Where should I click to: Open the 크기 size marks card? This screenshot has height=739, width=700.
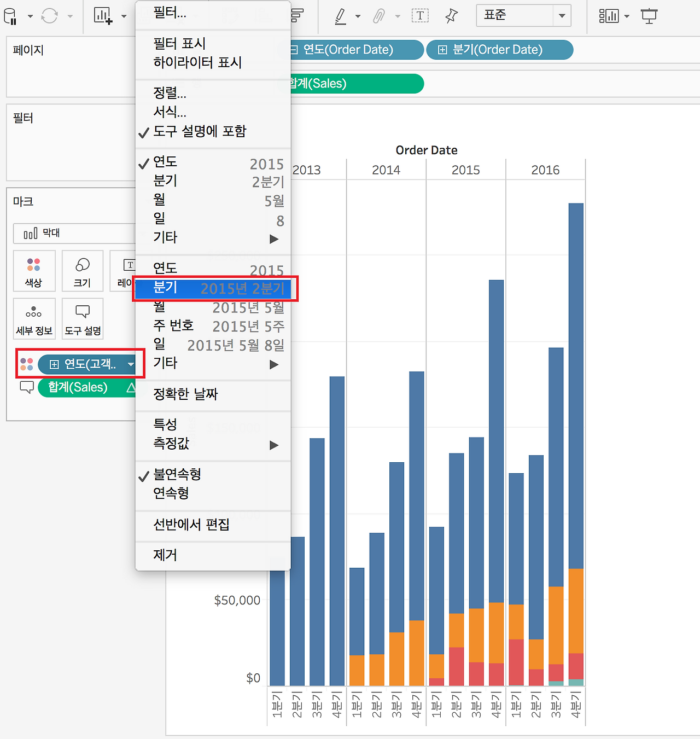(83, 271)
